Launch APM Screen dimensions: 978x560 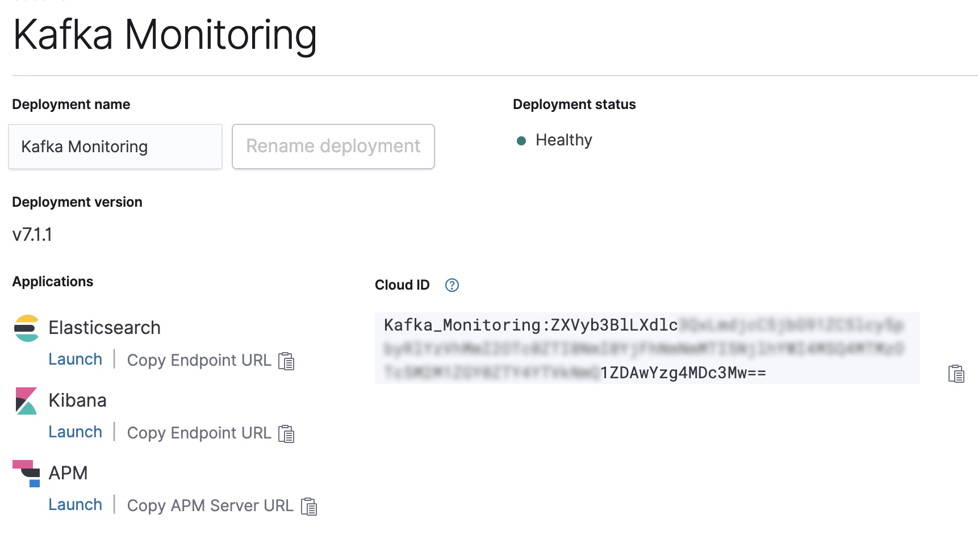(x=76, y=505)
